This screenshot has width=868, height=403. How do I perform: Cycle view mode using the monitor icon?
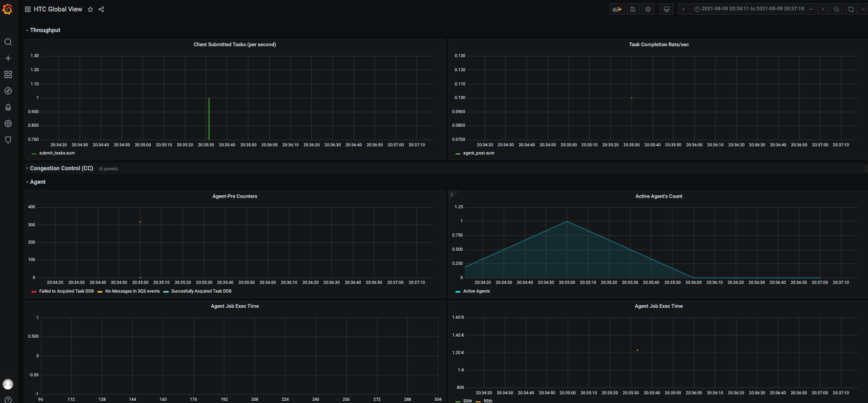click(666, 9)
